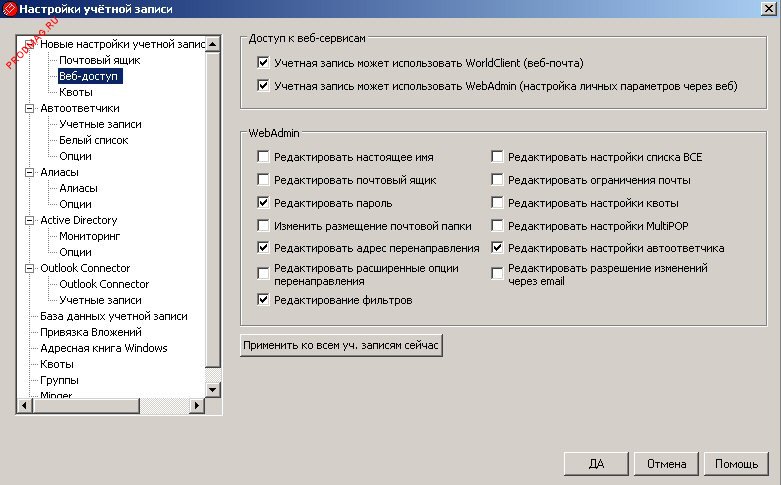The width and height of the screenshot is (781, 485).
Task: Collapse the 'Outlook Connector' tree node
Action: coord(30,268)
